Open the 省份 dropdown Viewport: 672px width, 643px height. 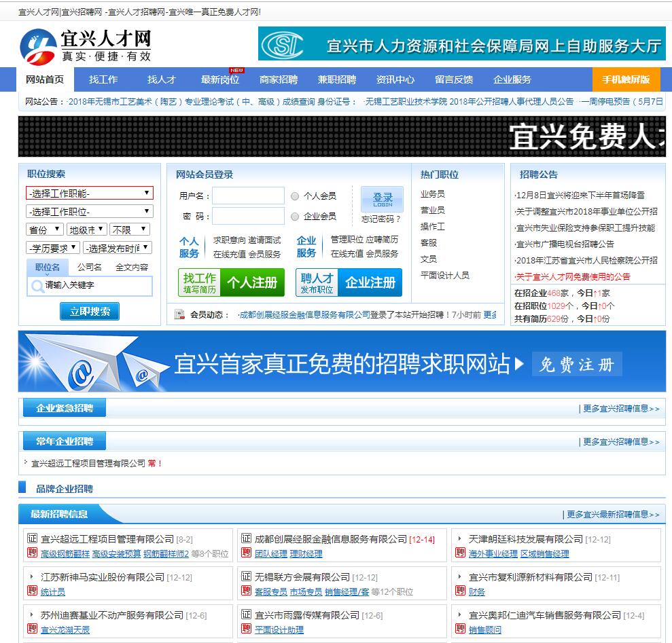pos(45,230)
